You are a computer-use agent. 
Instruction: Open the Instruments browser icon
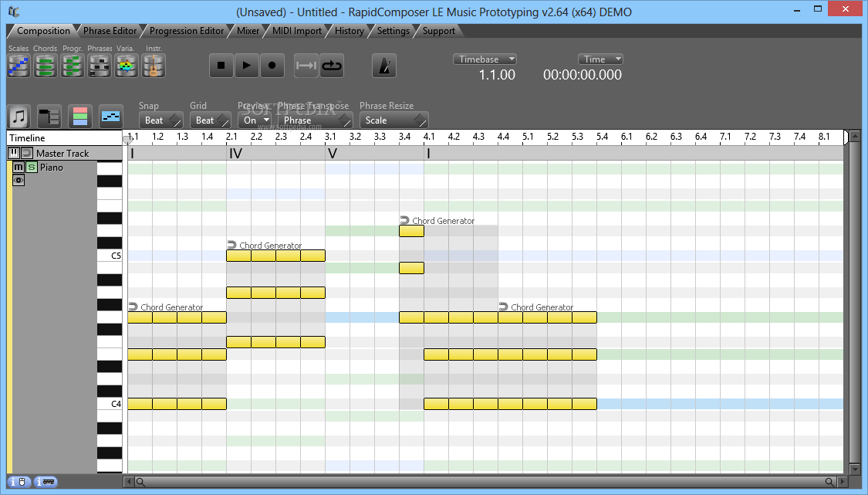pyautogui.click(x=154, y=66)
